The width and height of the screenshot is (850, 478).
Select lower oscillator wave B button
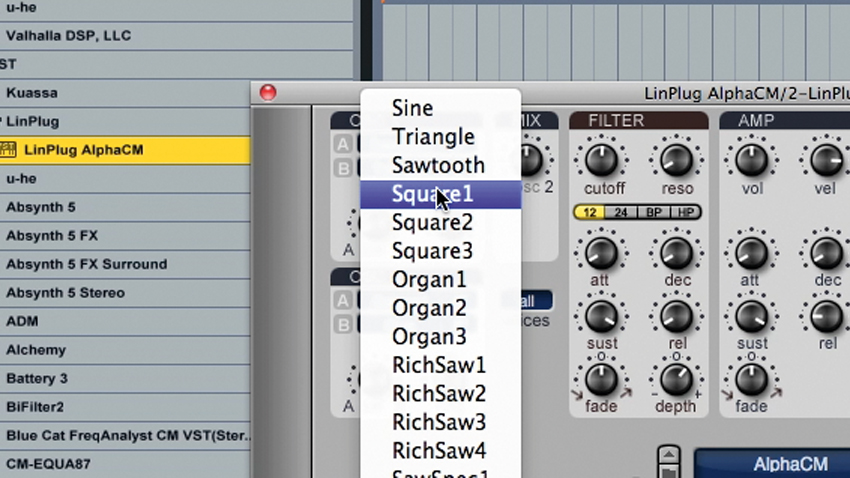[x=343, y=325]
